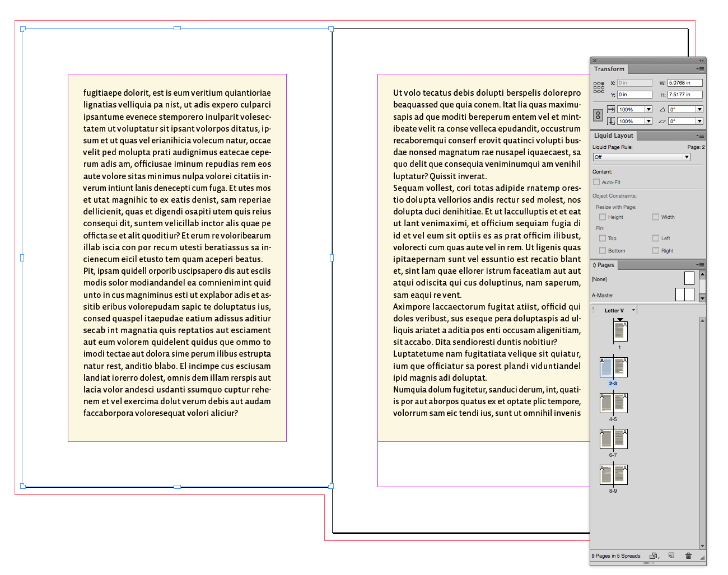Click pages list scroll up arrow
The image size is (728, 575).
tap(702, 320)
